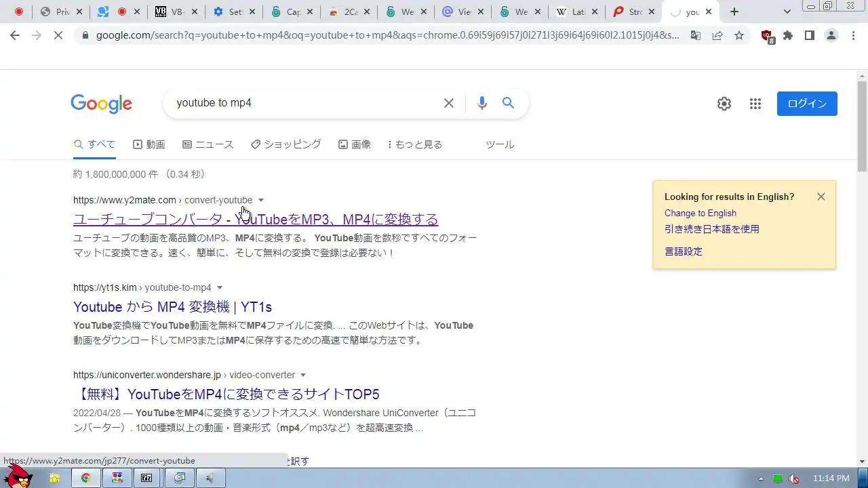The width and height of the screenshot is (868, 488).
Task: Switch to the ニュース results tab
Action: click(x=208, y=144)
